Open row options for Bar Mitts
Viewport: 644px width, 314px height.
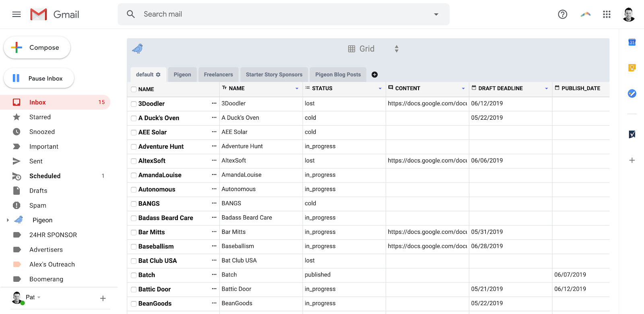pyautogui.click(x=214, y=232)
